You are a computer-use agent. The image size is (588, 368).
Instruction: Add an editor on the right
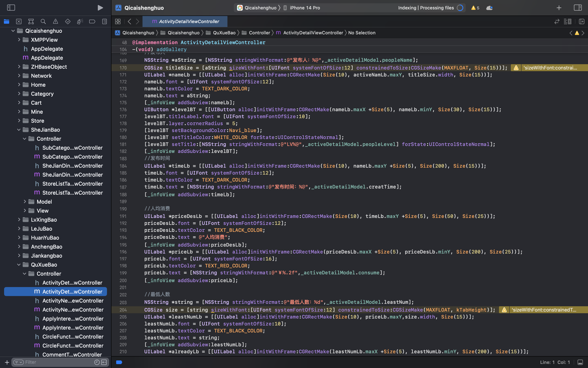point(581,21)
